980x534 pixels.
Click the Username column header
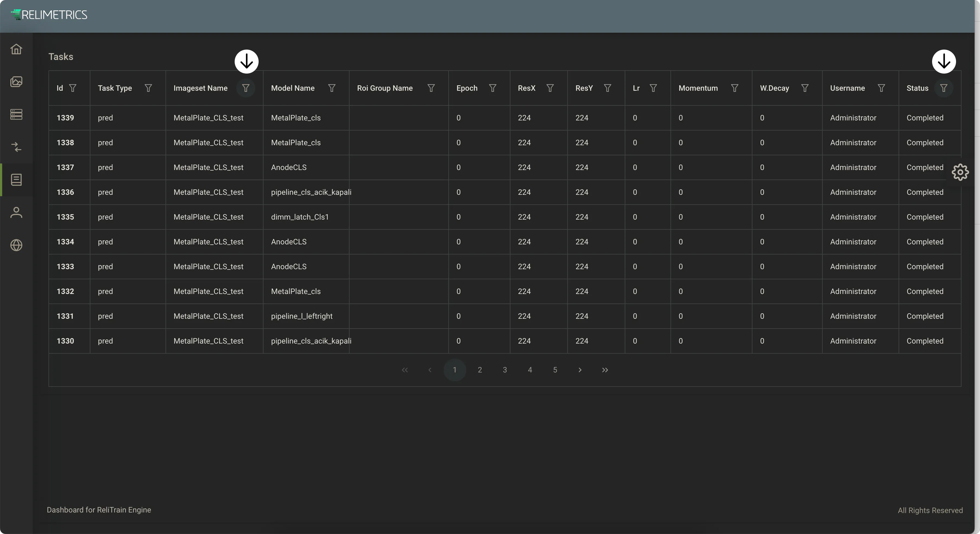[x=848, y=88]
